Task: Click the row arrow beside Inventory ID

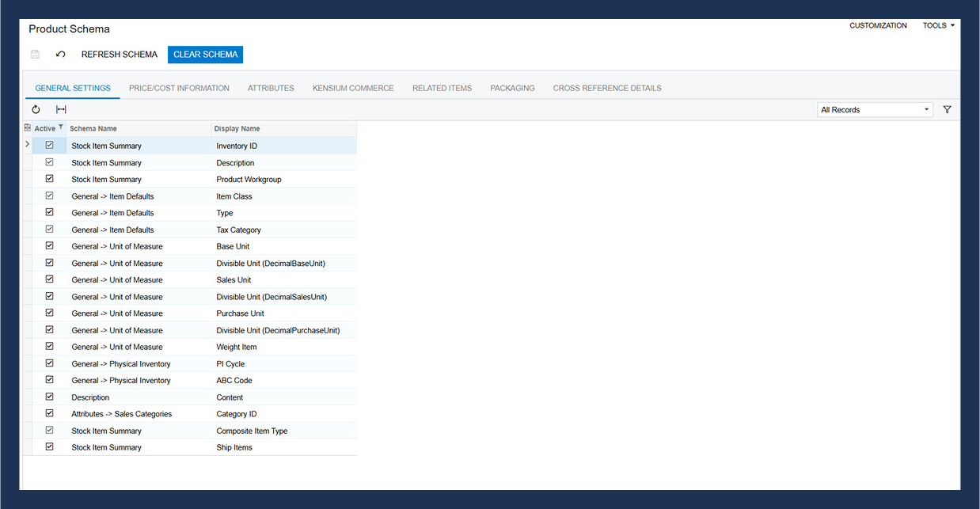Action: [28, 145]
